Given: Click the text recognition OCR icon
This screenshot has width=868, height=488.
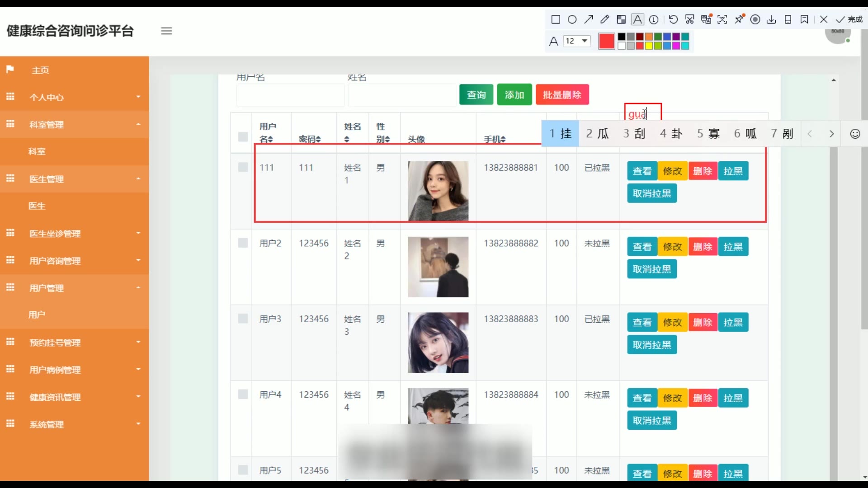Looking at the screenshot, I should coord(722,19).
